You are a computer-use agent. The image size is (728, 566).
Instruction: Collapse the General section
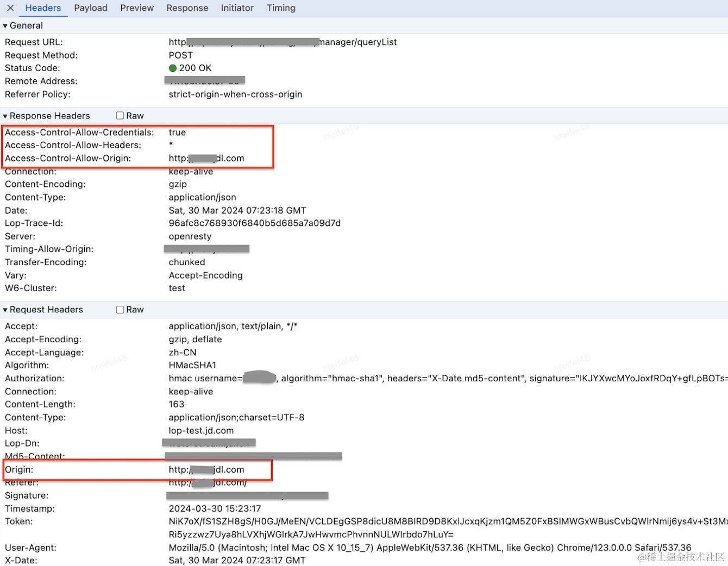click(x=23, y=26)
